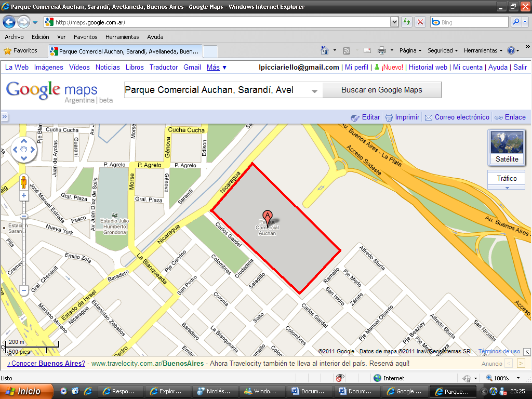Click the Street View pegman icon
This screenshot has height=399, width=532.
point(23,182)
